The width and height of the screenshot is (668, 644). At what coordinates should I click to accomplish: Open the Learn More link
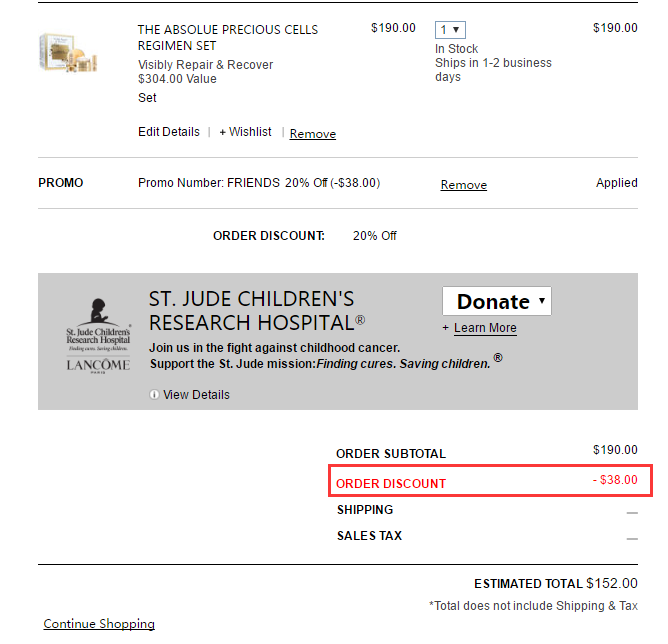[485, 328]
